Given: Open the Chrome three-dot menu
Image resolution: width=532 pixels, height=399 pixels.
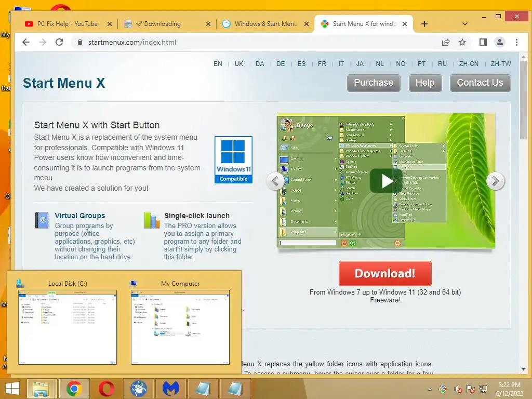Looking at the screenshot, I should click(516, 42).
